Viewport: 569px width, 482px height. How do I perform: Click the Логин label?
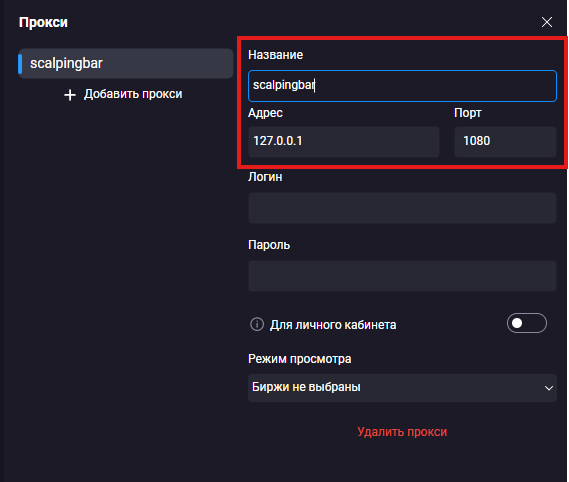click(x=265, y=177)
